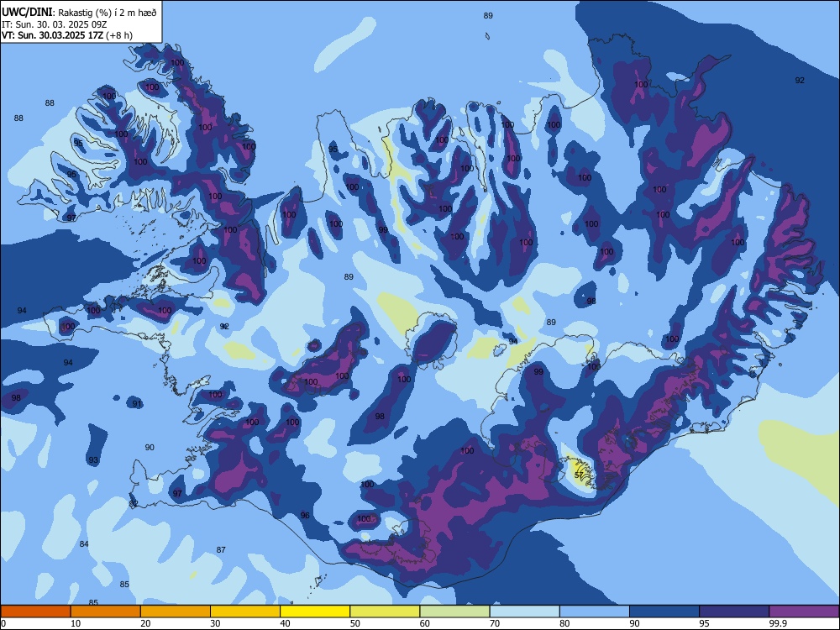Select the '93' humidity value on the map
Screen dimensions: 840x630
coord(94,460)
